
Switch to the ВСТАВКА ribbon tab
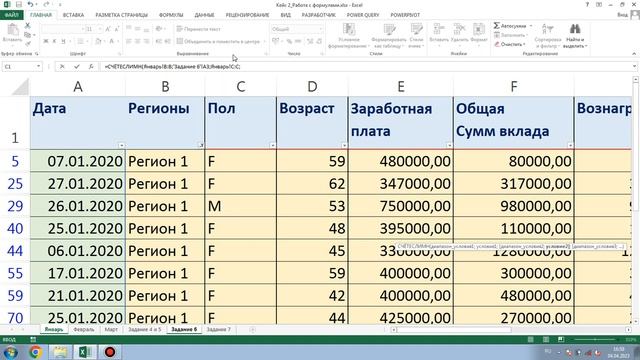[x=73, y=15]
